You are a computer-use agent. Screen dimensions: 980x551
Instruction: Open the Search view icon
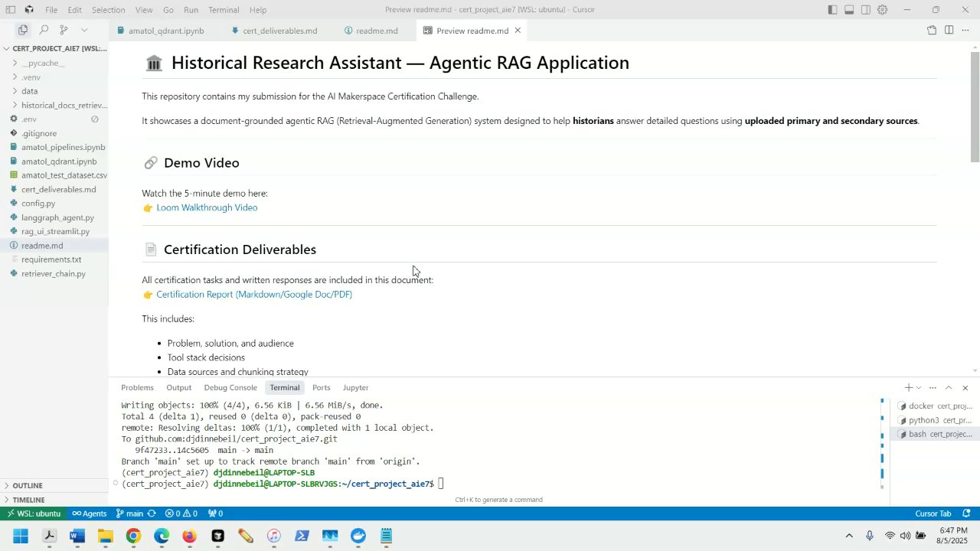click(x=44, y=30)
